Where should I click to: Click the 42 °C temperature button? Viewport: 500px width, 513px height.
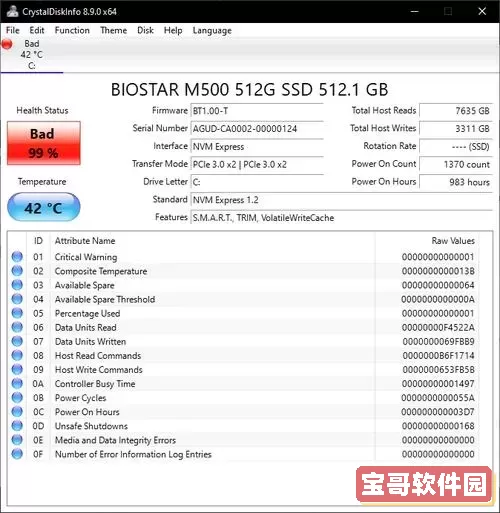point(44,207)
